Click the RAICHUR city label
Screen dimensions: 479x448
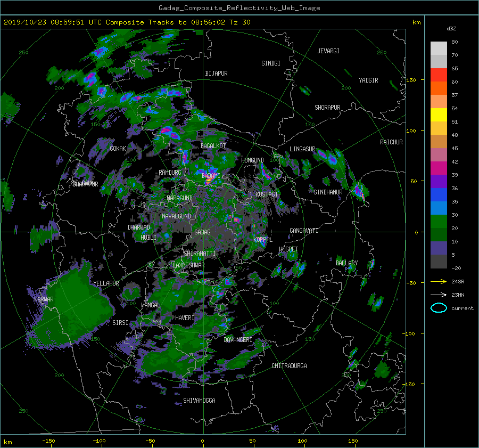pos(391,142)
